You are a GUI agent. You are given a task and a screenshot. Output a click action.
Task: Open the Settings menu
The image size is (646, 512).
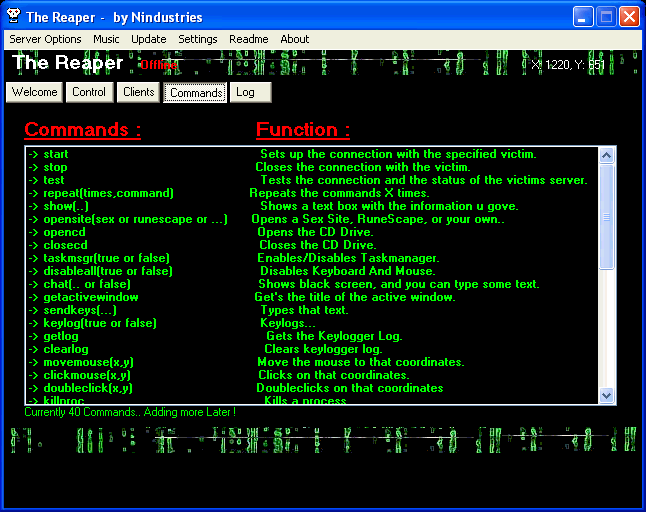[x=198, y=39]
